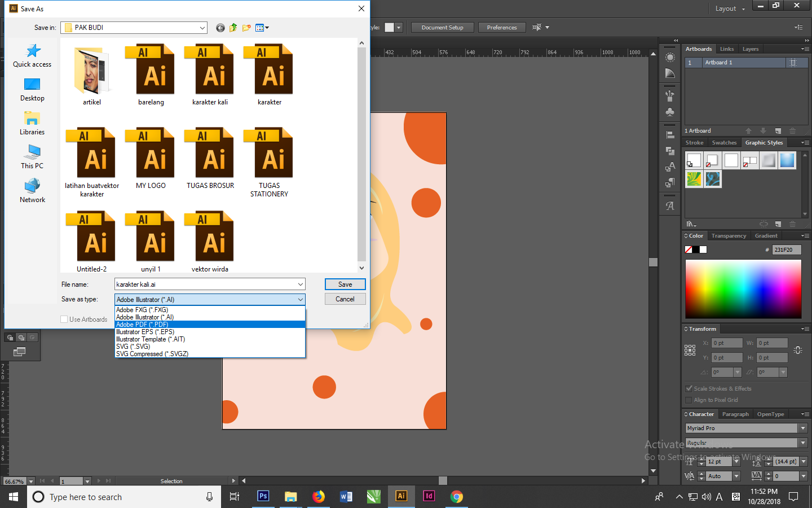Click the Create New Folder icon
The image size is (812, 508).
pyautogui.click(x=246, y=27)
